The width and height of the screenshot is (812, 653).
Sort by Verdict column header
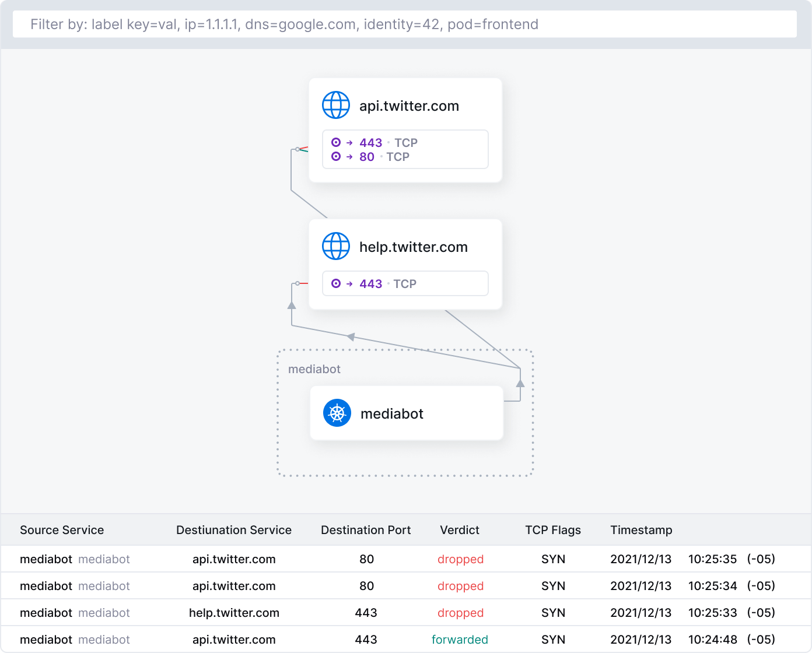point(460,530)
